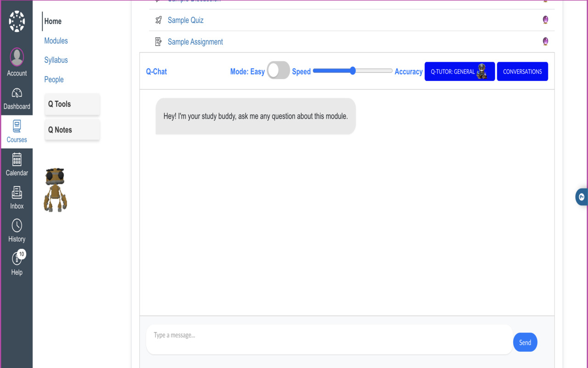The image size is (588, 368).
Task: Show the History panel
Action: click(x=17, y=231)
